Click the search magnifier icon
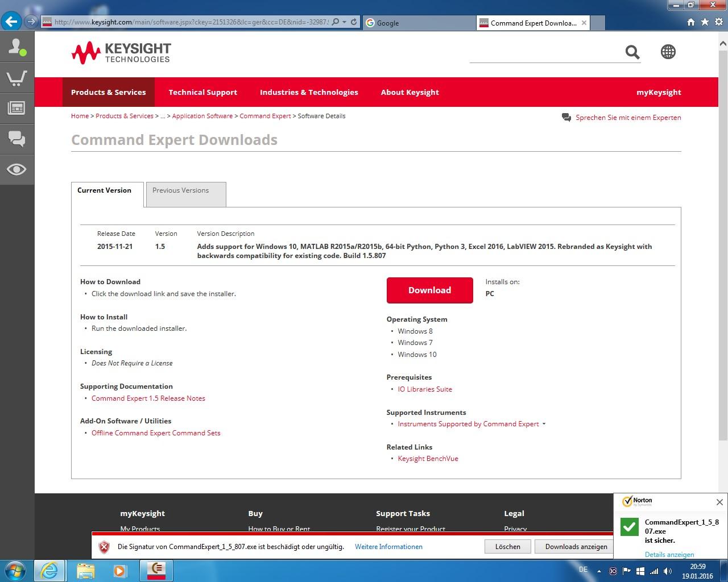This screenshot has width=728, height=582. 632,52
